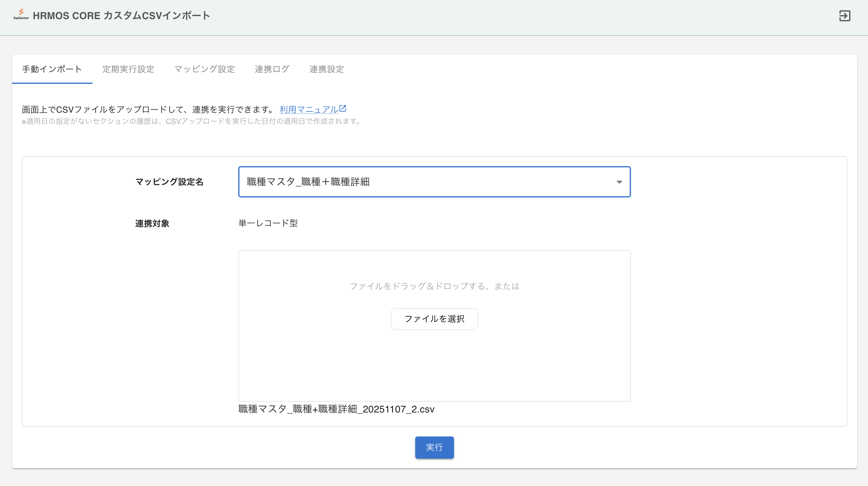Open the 利用マニュアル link
Screen dimensions: 868x486
click(309, 110)
